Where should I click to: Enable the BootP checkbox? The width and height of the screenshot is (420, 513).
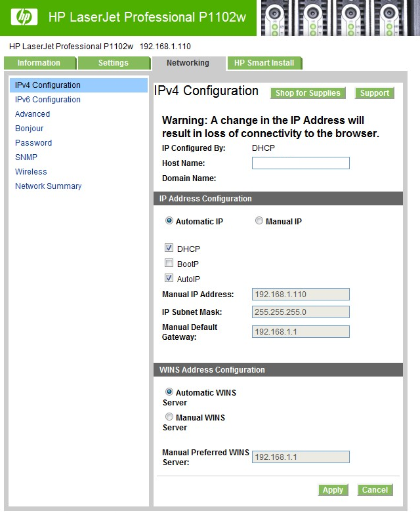pyautogui.click(x=169, y=263)
